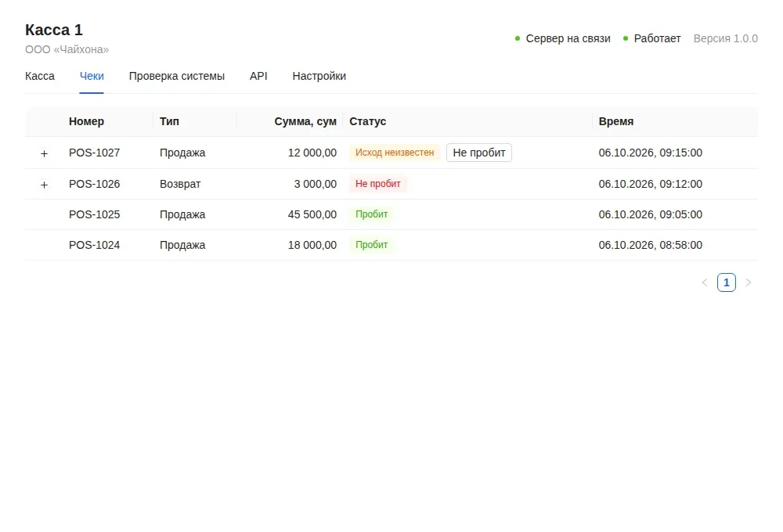The width and height of the screenshot is (783, 532).
Task: Expand the POS-1027 receipt row
Action: point(44,153)
